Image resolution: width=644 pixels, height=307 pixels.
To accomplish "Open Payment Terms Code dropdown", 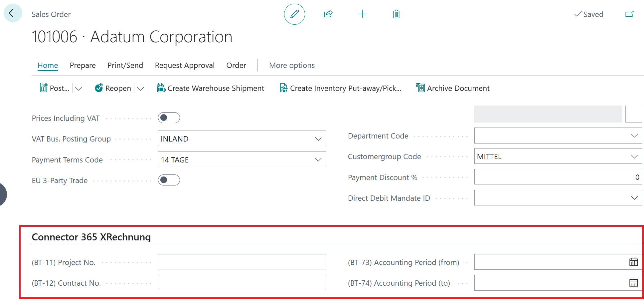I will (x=318, y=160).
